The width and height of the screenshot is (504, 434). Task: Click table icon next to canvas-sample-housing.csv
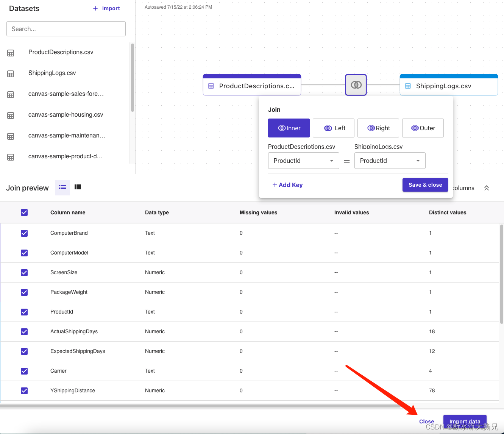(11, 116)
